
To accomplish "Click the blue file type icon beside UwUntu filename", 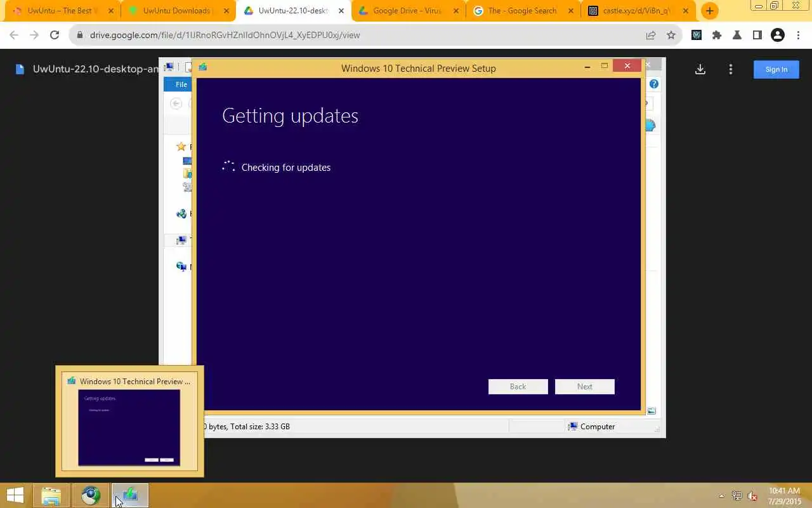I will click(20, 69).
